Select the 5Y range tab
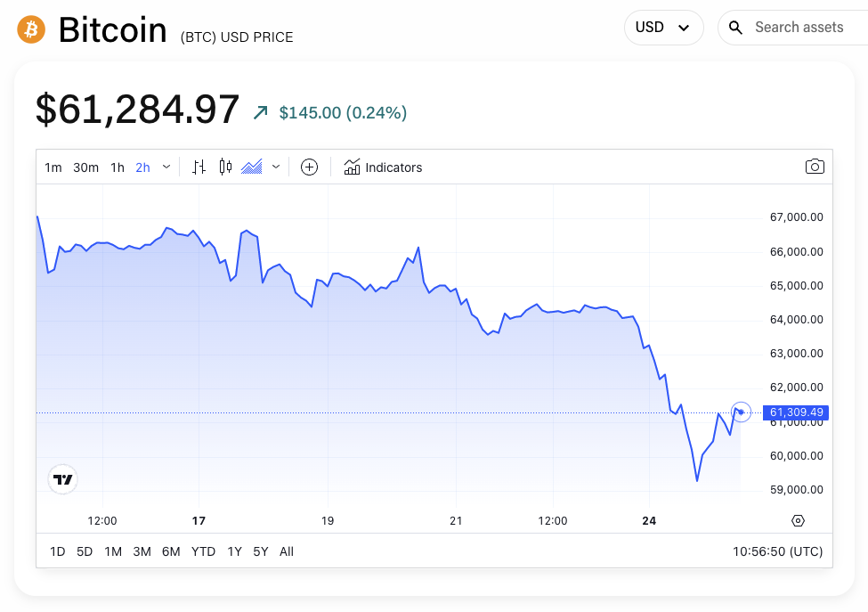Image resolution: width=868 pixels, height=612 pixels. (259, 551)
